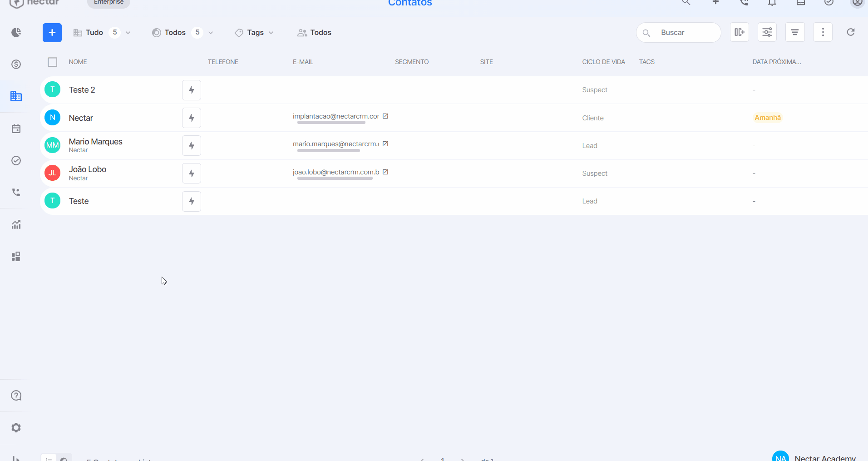Click the Buscar search field
868x461 pixels.
(679, 33)
